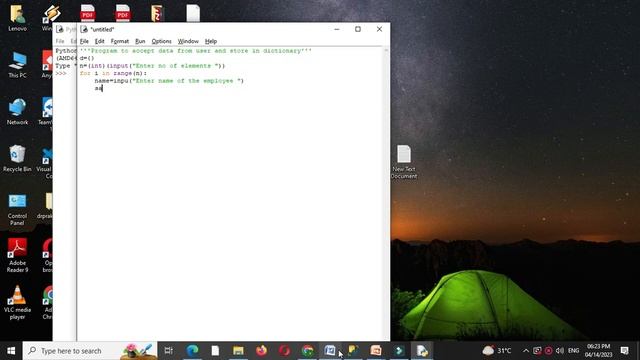Viewport: 640px width, 360px height.
Task: Select the Adobe Reader 9 desktop icon
Action: point(18,256)
